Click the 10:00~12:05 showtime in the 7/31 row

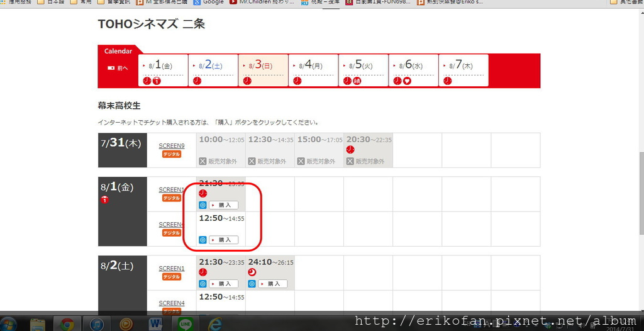coord(222,140)
